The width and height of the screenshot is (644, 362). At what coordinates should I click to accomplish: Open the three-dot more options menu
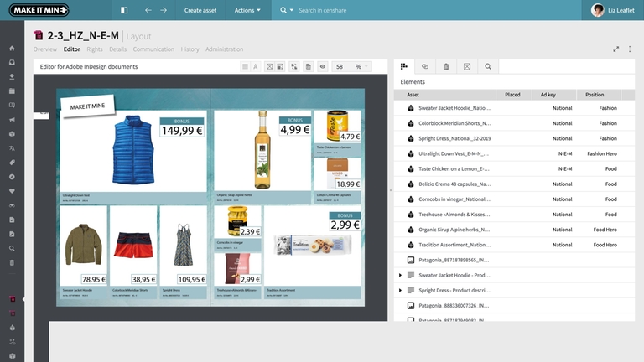pos(630,49)
